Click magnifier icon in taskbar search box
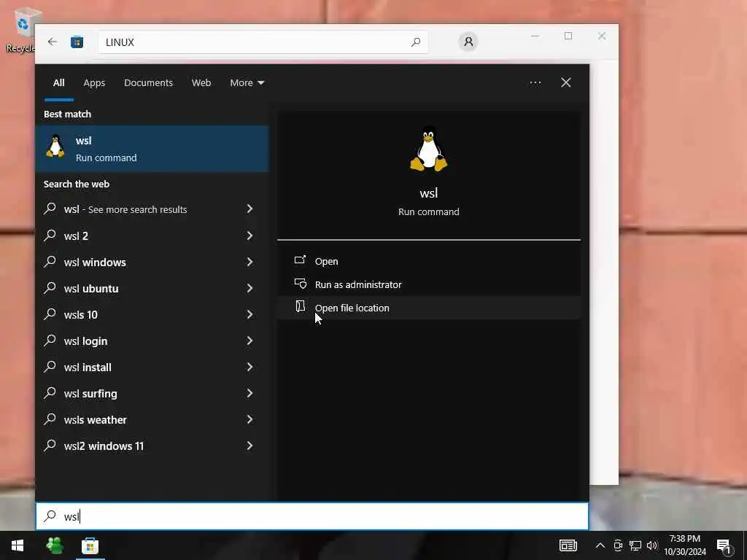The image size is (747, 560). [50, 516]
